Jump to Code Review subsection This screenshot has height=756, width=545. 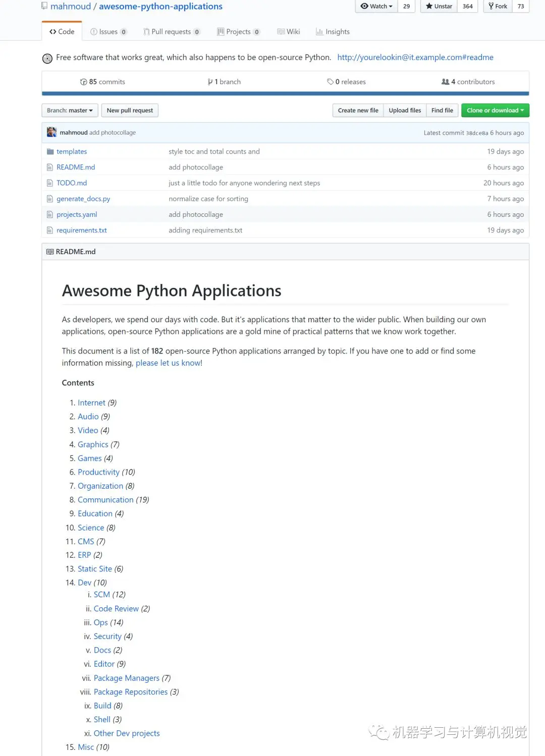[x=116, y=609]
